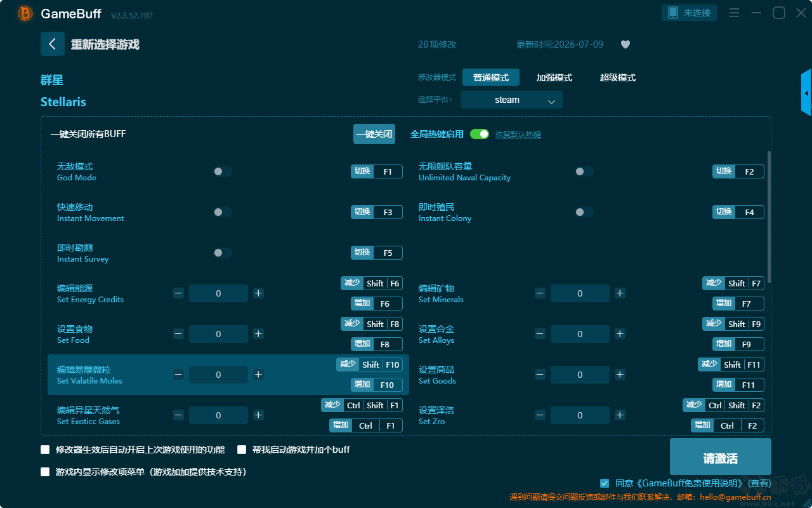Screen dimensions: 812x508
Task: Click the plus icon for Set Alloys
Action: tap(620, 334)
